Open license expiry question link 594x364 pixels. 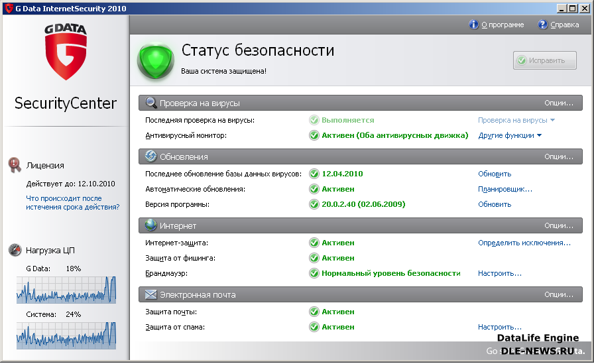click(73, 203)
